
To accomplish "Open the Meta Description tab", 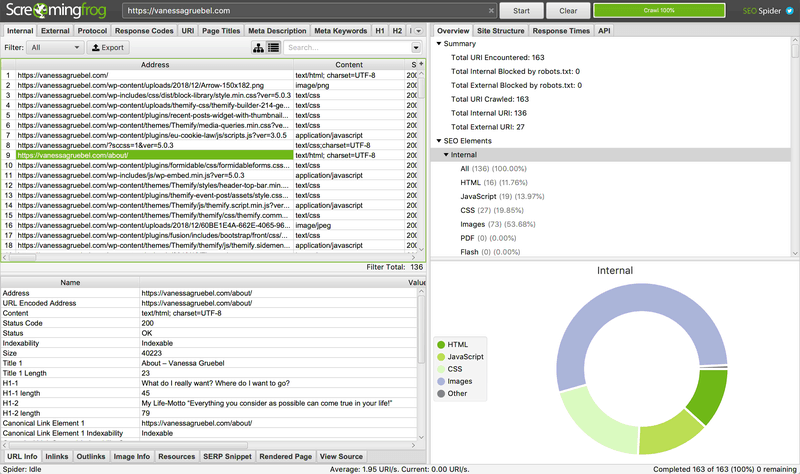I will 277,31.
